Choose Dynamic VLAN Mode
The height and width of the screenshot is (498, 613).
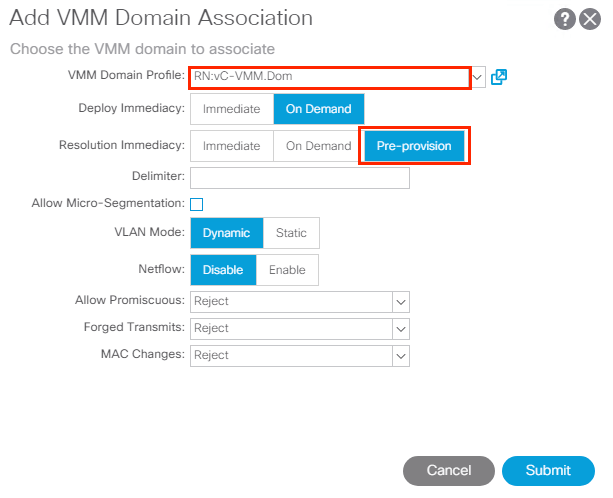click(227, 233)
